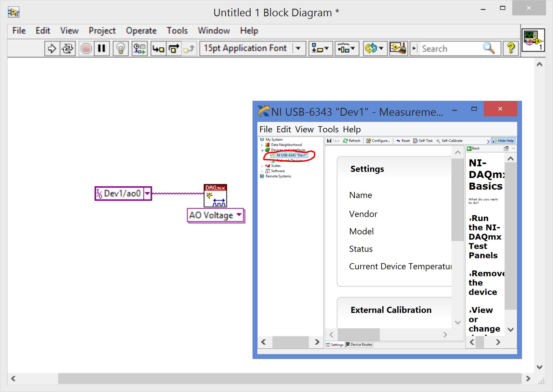Click the Self-Test button
Image resolution: width=553 pixels, height=392 pixels.
pos(423,141)
